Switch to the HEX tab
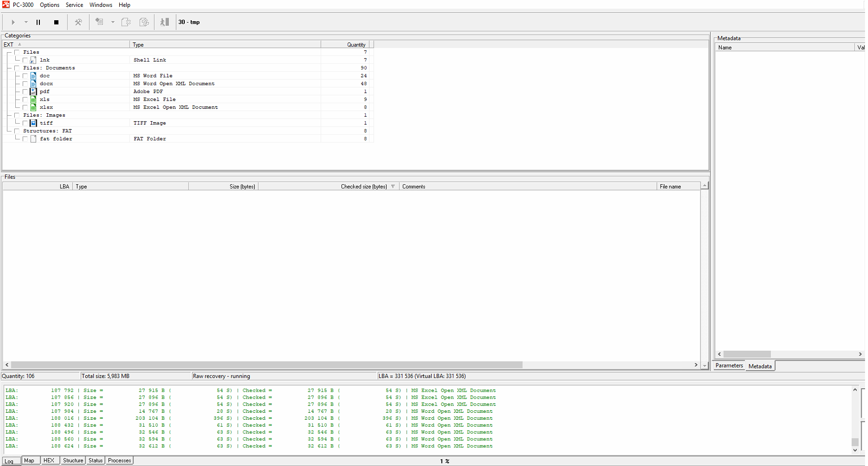This screenshot has width=868, height=466. pyautogui.click(x=49, y=461)
